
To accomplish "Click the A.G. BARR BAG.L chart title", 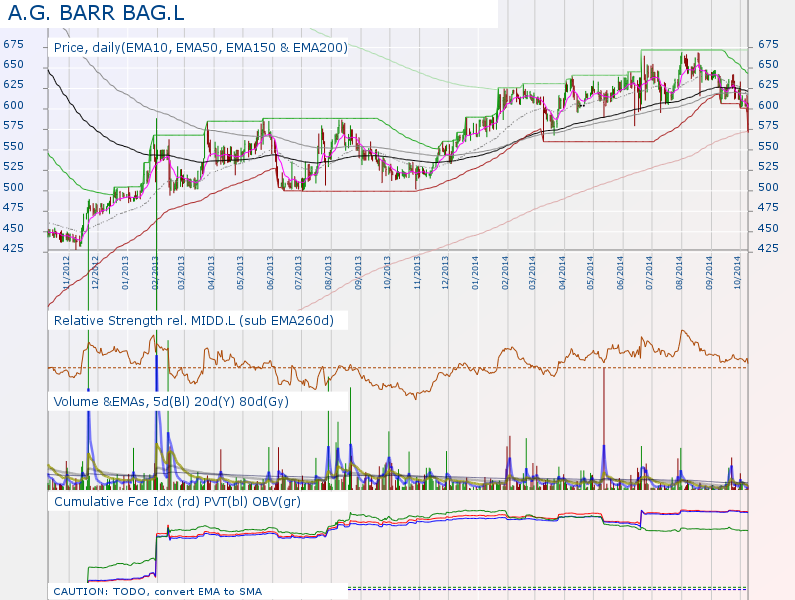I will 96,13.
